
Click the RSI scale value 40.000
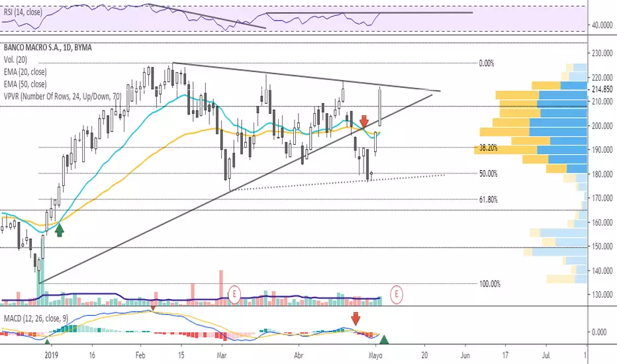click(602, 24)
